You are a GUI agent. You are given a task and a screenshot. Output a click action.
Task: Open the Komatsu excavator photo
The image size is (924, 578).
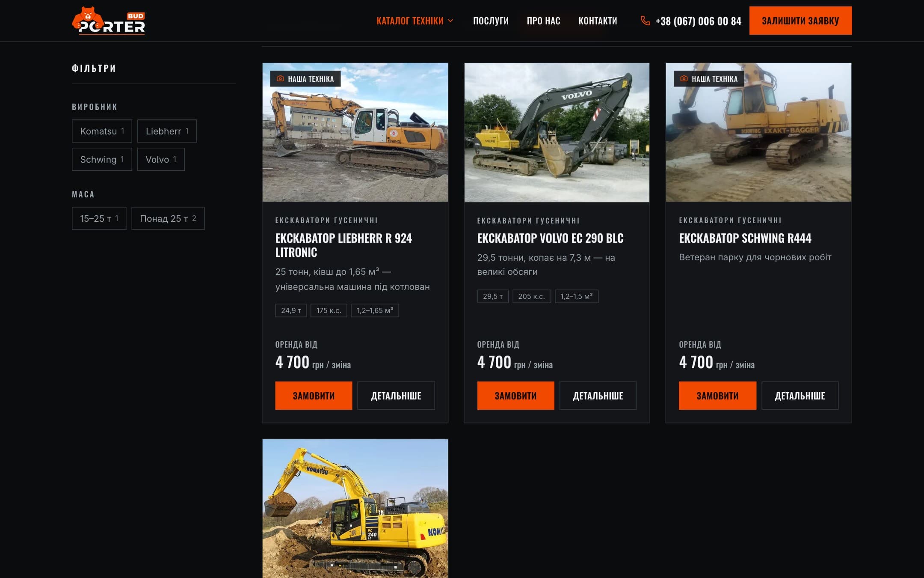tap(355, 508)
